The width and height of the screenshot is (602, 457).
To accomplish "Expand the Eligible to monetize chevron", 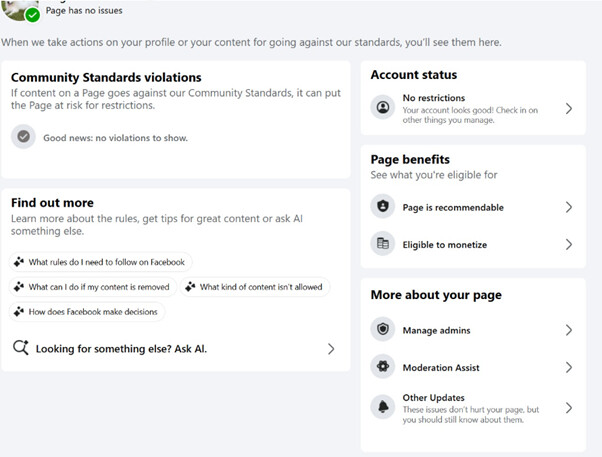I will pos(569,244).
